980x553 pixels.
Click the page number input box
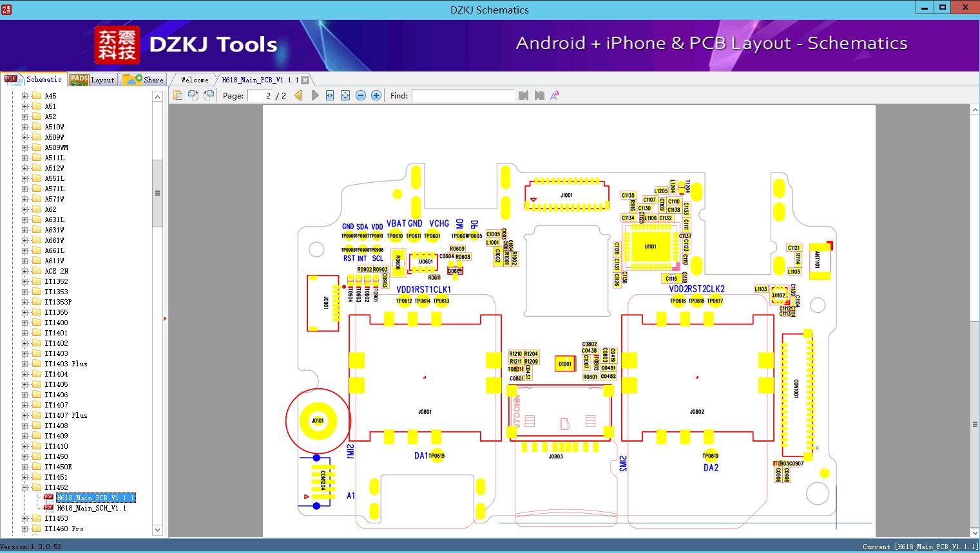(260, 95)
